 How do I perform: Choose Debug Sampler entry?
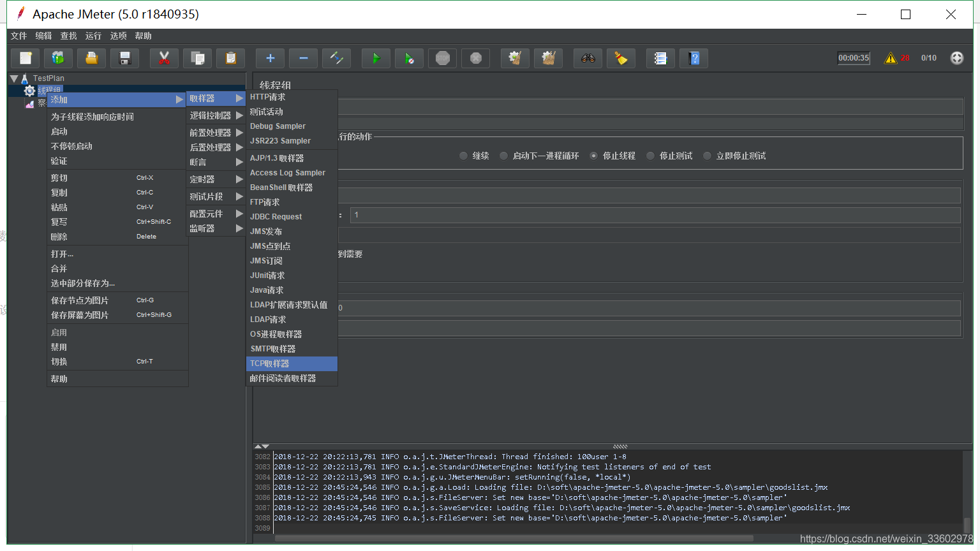tap(292, 126)
